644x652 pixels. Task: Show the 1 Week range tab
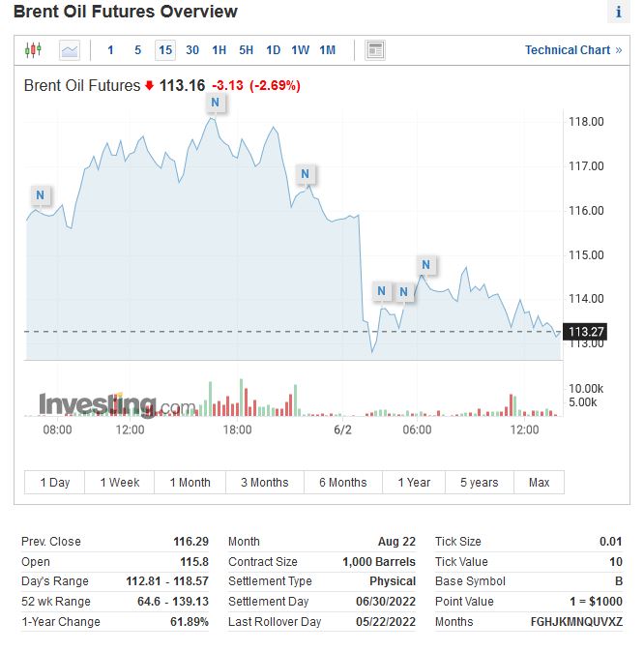pyautogui.click(x=120, y=483)
